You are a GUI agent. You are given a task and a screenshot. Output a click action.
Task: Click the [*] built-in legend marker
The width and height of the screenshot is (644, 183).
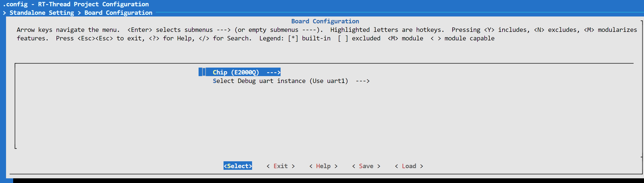coord(293,38)
